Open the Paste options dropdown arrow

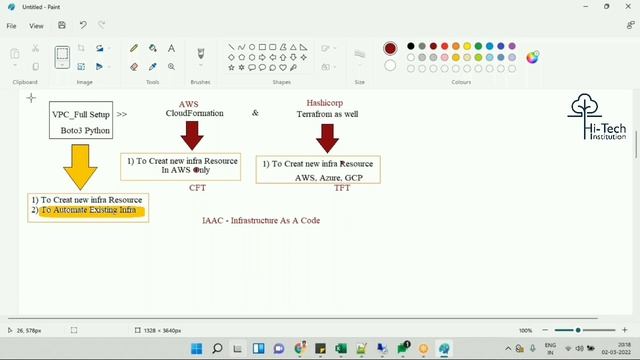[15, 65]
